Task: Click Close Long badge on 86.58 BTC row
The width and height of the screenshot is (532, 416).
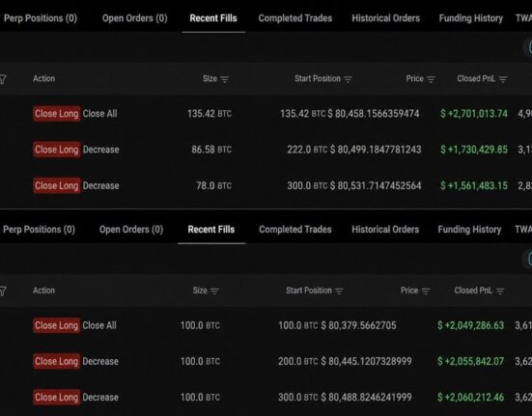Action: coord(57,150)
